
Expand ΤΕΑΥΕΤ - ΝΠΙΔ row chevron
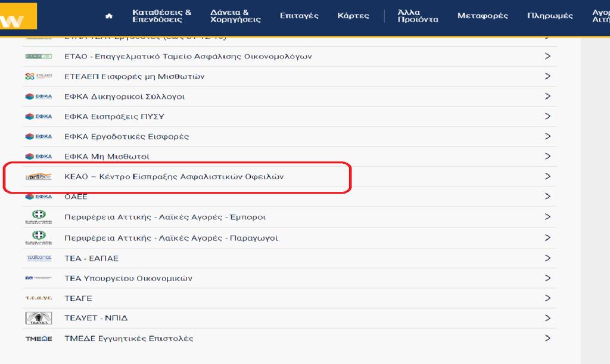click(547, 318)
